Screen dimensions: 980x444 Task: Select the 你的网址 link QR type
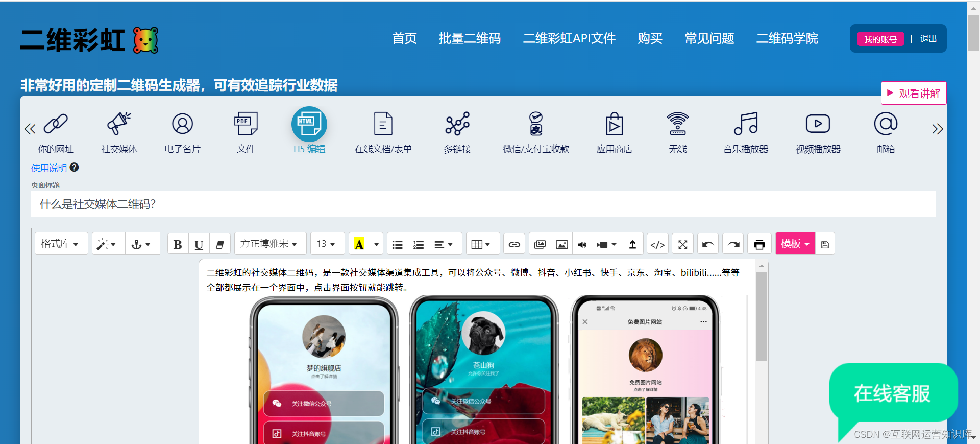click(x=56, y=133)
